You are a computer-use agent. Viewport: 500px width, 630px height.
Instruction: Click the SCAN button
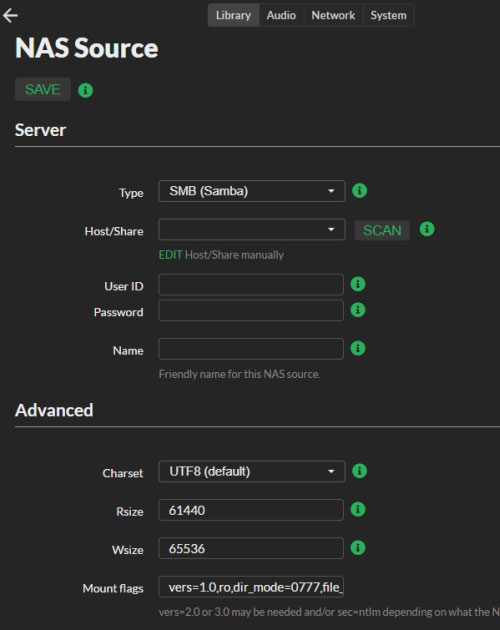(x=382, y=230)
